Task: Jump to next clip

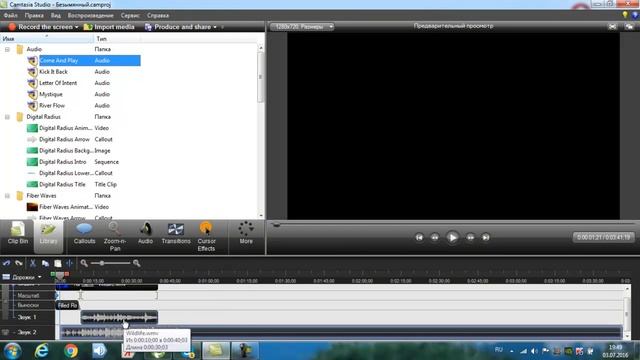Action: [x=485, y=237]
